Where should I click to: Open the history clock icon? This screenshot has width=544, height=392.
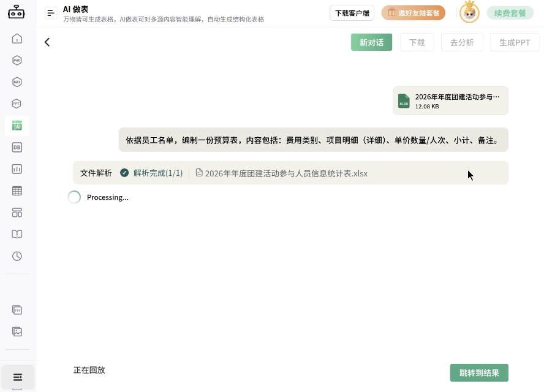coord(17,256)
